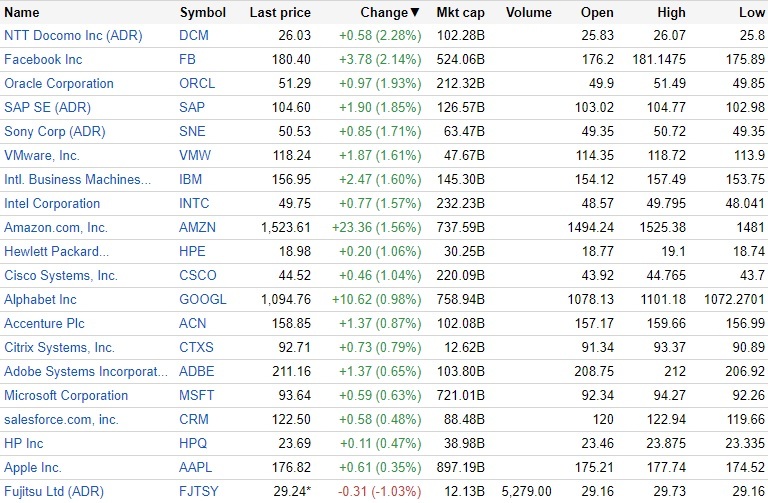The image size is (768, 503).
Task: Open the Intel Corporation link
Action: point(52,203)
